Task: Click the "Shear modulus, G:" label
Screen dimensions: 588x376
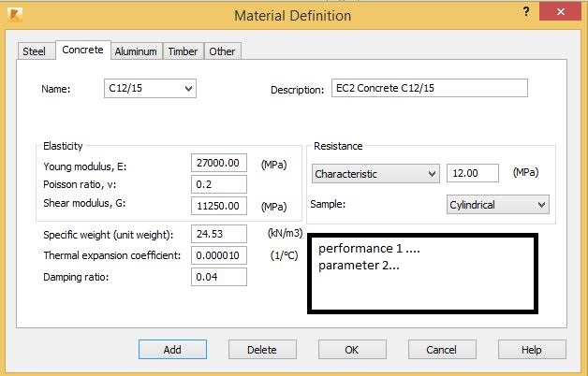Action: (84, 203)
